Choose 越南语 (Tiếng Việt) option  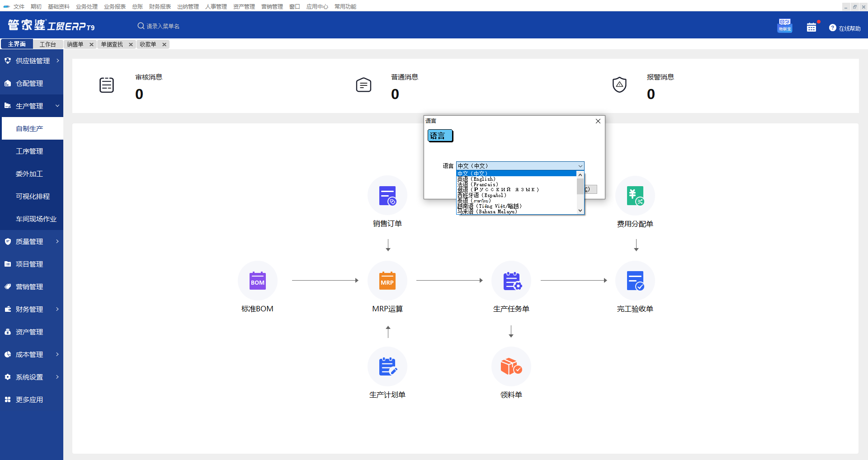pyautogui.click(x=517, y=206)
